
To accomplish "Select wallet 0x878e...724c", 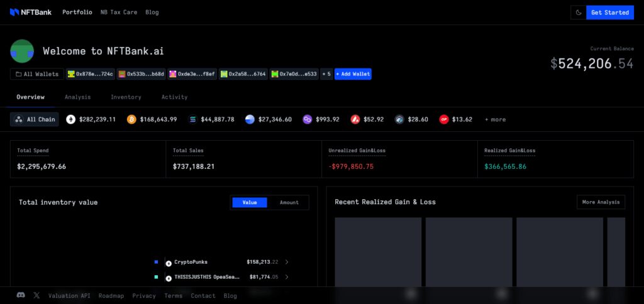I will (x=91, y=74).
